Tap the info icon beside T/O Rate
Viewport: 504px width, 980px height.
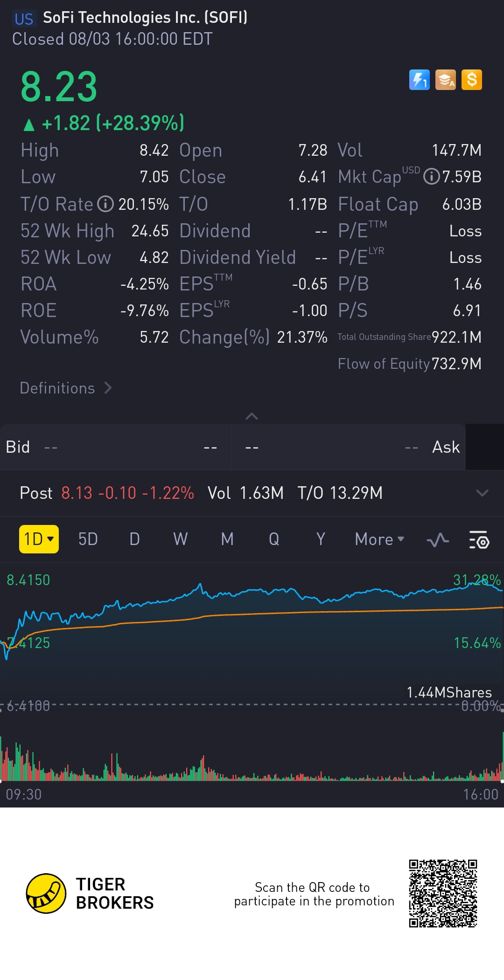(x=105, y=204)
